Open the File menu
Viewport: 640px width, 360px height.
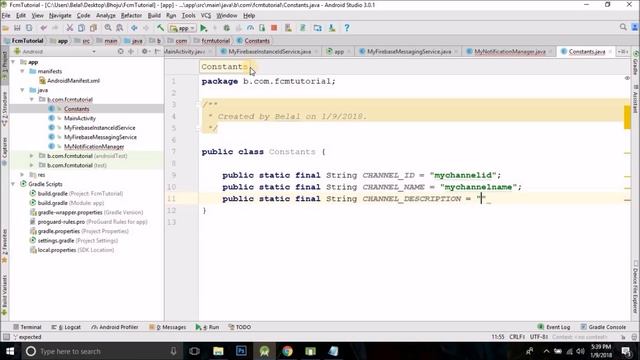[x=6, y=16]
